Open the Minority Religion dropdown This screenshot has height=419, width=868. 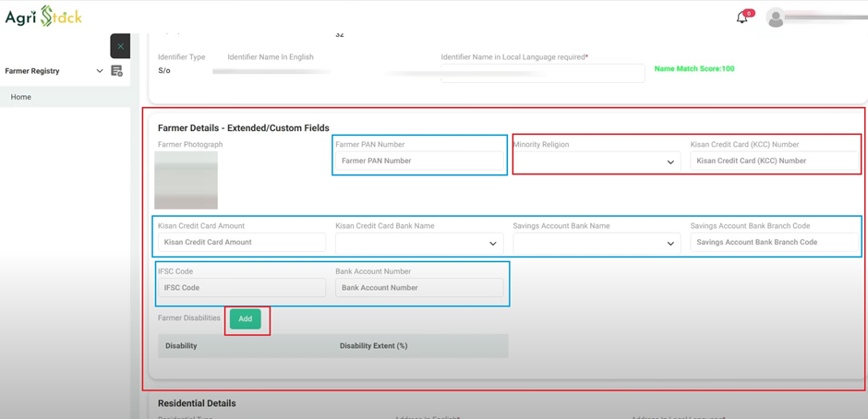(x=597, y=162)
